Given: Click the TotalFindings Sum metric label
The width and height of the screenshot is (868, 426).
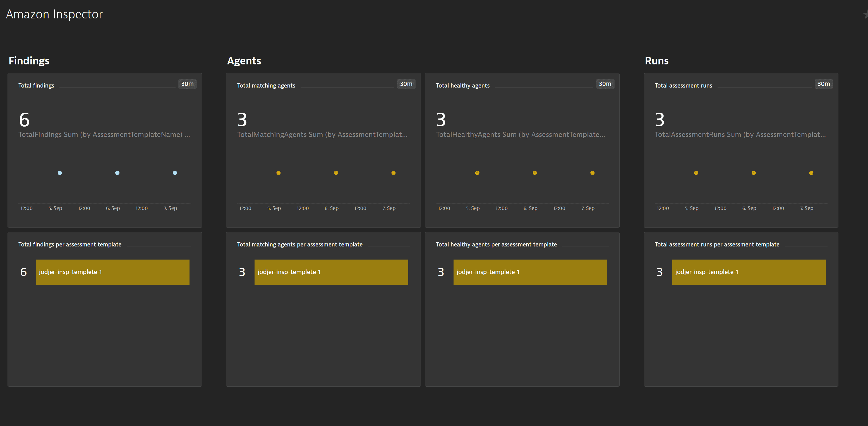Looking at the screenshot, I should click(104, 135).
